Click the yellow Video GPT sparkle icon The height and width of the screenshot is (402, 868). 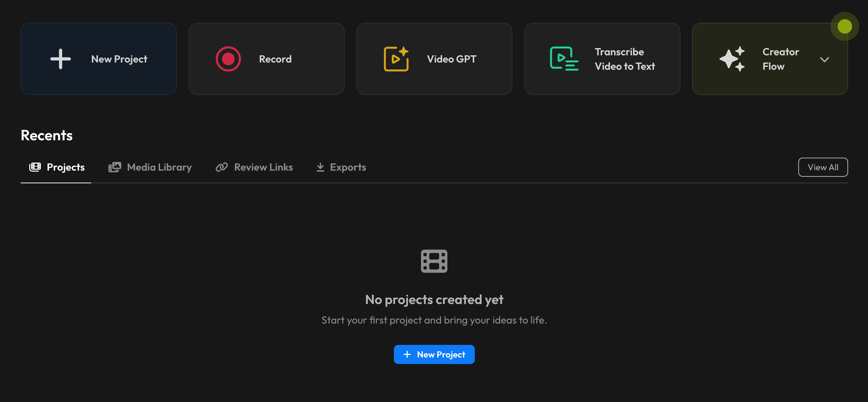tap(396, 59)
